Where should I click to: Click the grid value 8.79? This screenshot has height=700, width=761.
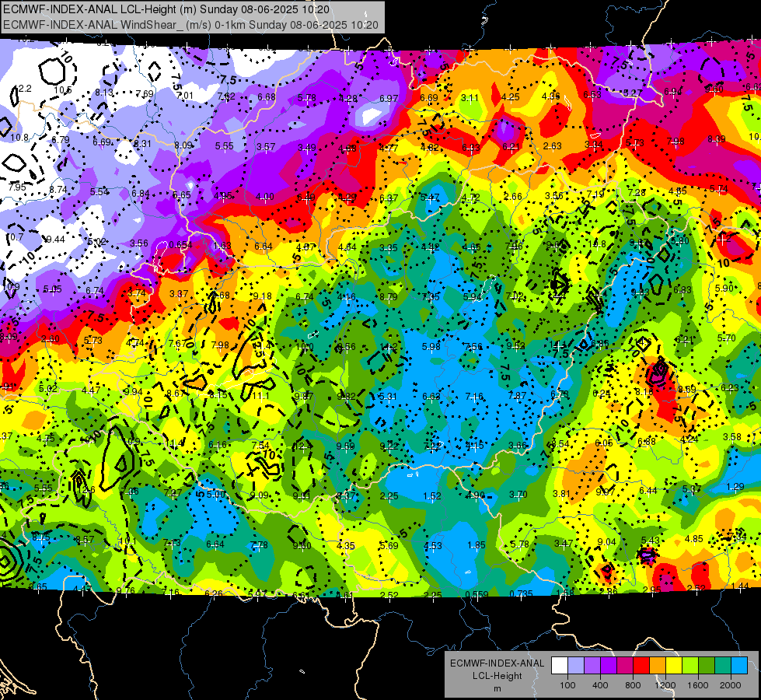tap(389, 297)
